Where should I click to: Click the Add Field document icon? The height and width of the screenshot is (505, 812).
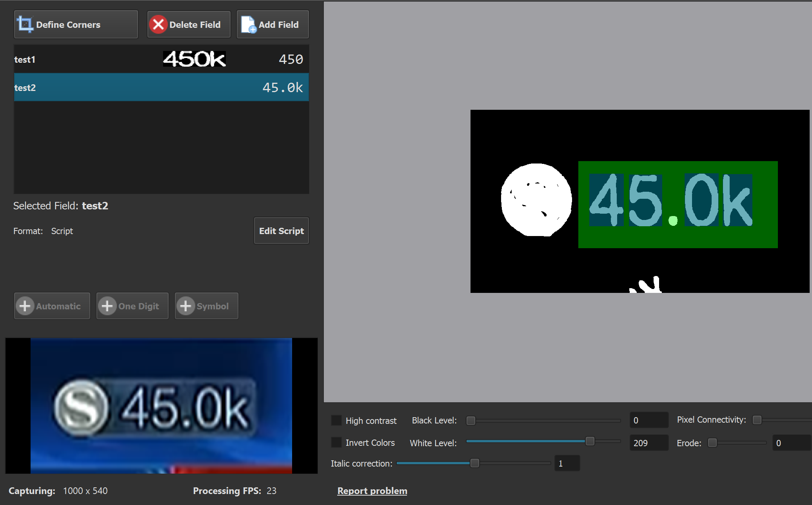click(x=248, y=24)
